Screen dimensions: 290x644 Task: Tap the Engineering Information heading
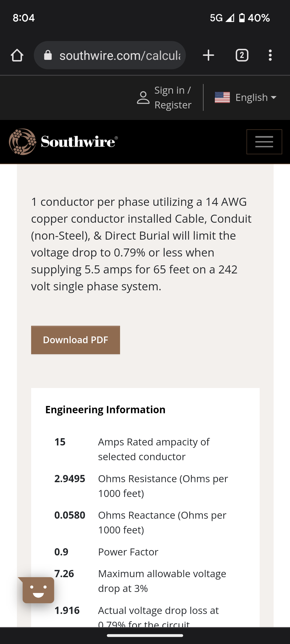point(105,410)
